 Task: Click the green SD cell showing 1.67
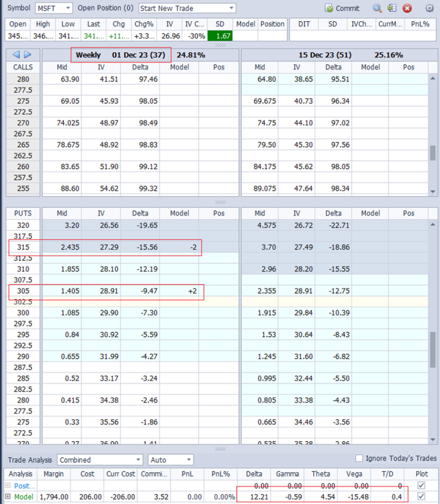[220, 35]
